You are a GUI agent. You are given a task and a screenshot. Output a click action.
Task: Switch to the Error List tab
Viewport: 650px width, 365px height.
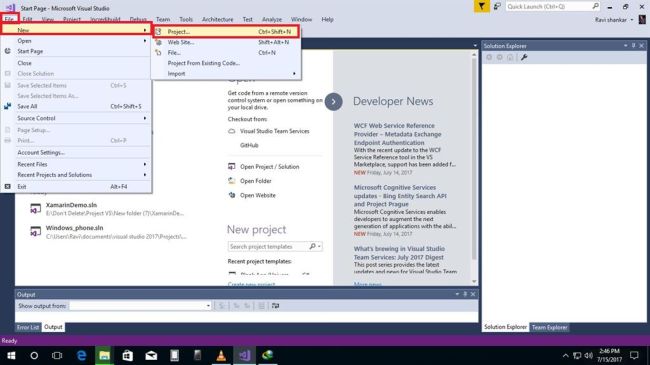coord(28,327)
